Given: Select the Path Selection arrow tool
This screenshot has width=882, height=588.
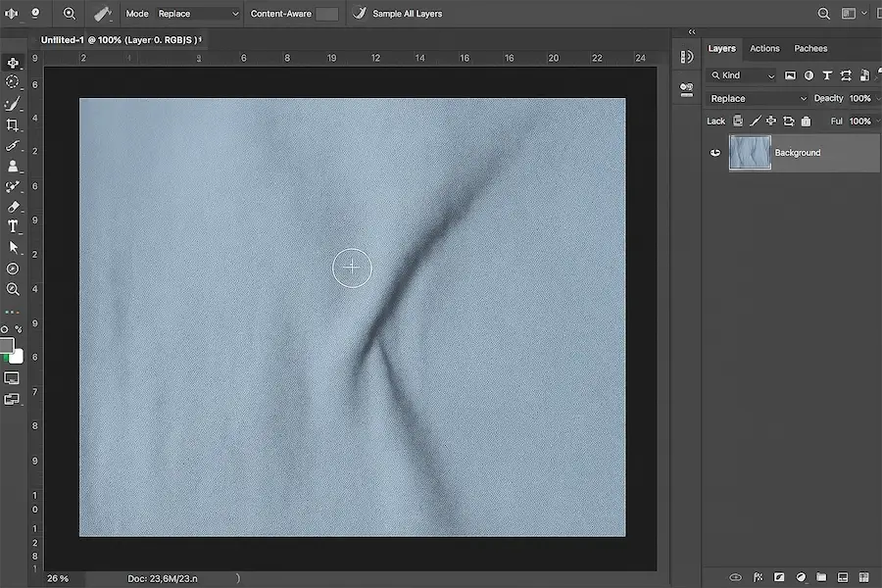Looking at the screenshot, I should [13, 247].
